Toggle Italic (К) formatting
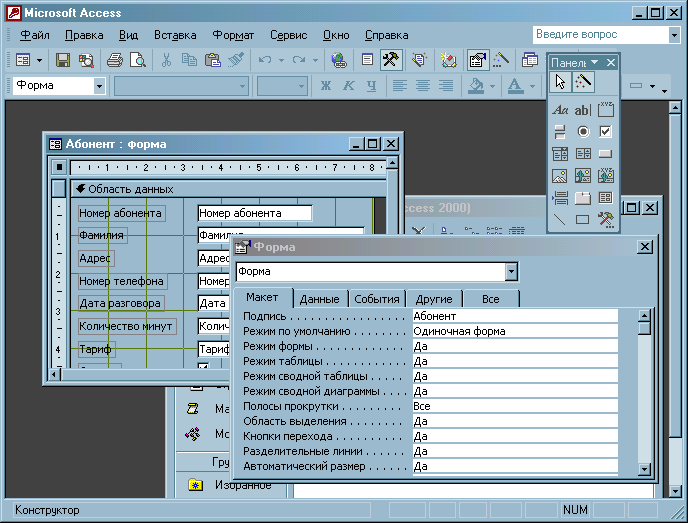The height and width of the screenshot is (523, 688). 349,86
